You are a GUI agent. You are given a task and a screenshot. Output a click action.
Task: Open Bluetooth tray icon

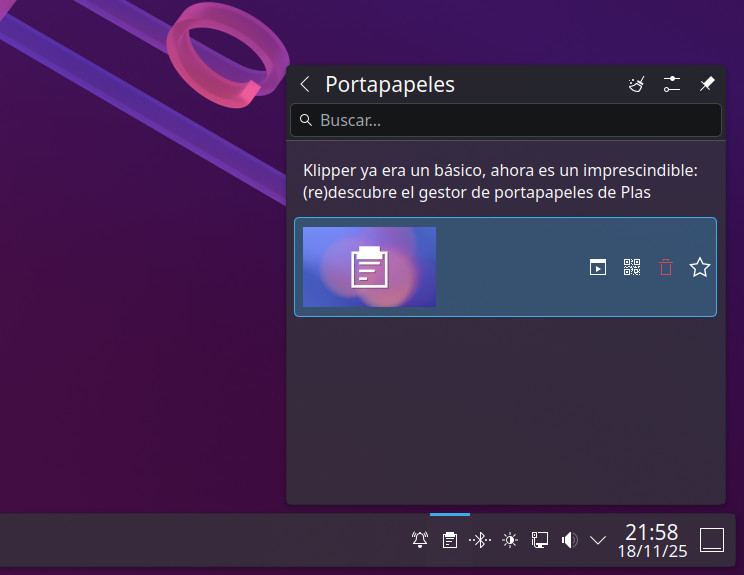480,540
